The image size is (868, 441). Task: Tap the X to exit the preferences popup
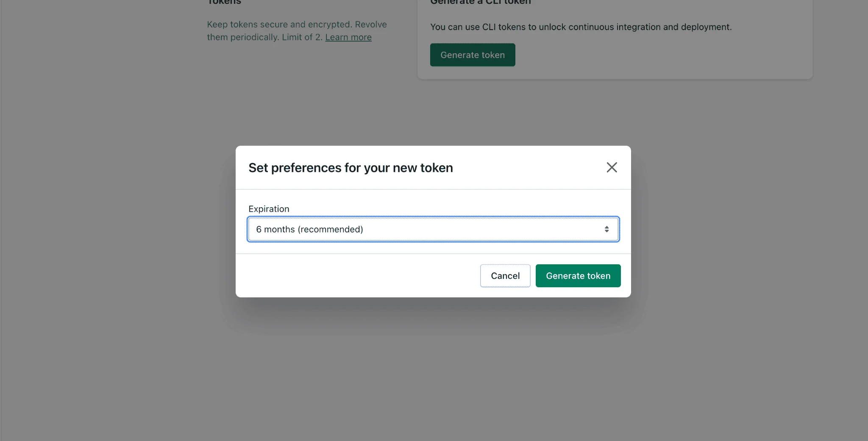pyautogui.click(x=612, y=167)
